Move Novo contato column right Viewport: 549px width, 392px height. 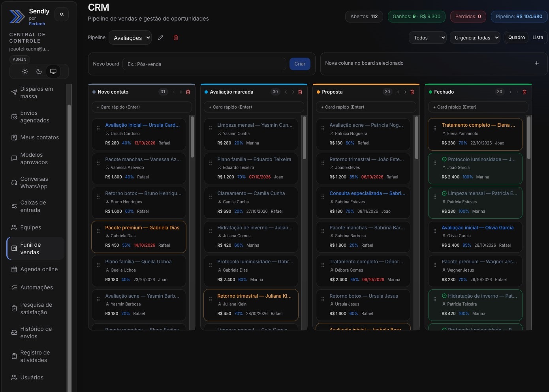point(181,92)
